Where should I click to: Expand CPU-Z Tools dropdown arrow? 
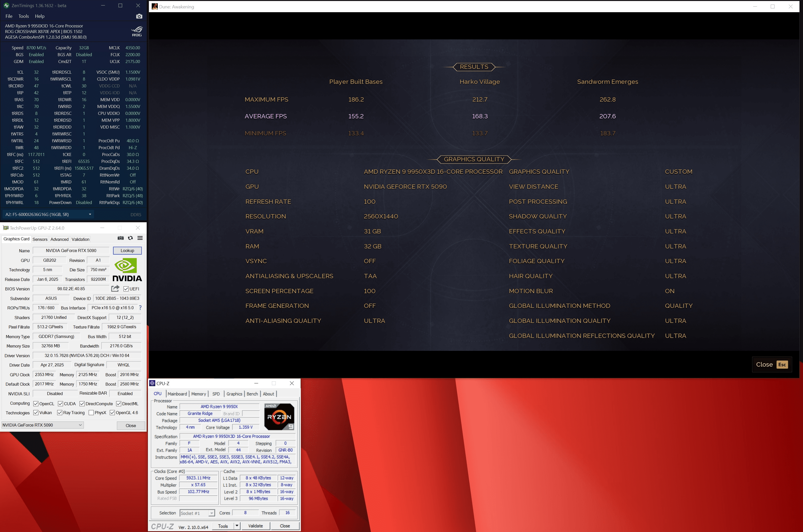tap(237, 526)
